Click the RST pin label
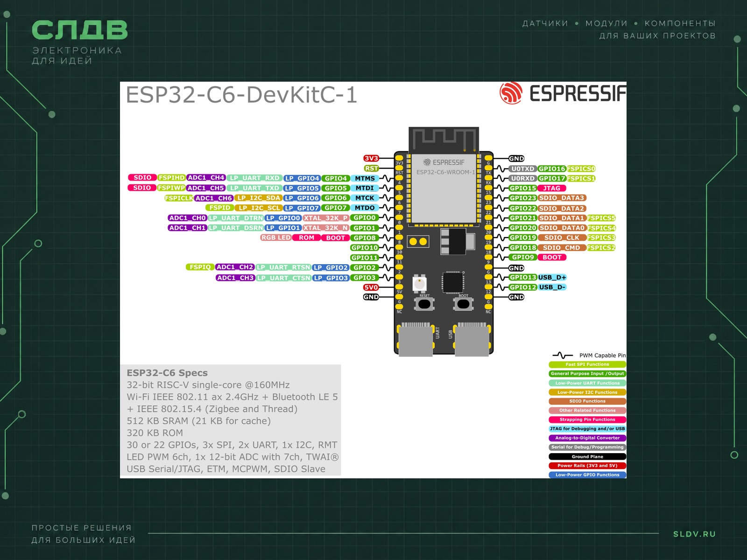This screenshot has height=560, width=747. [371, 168]
